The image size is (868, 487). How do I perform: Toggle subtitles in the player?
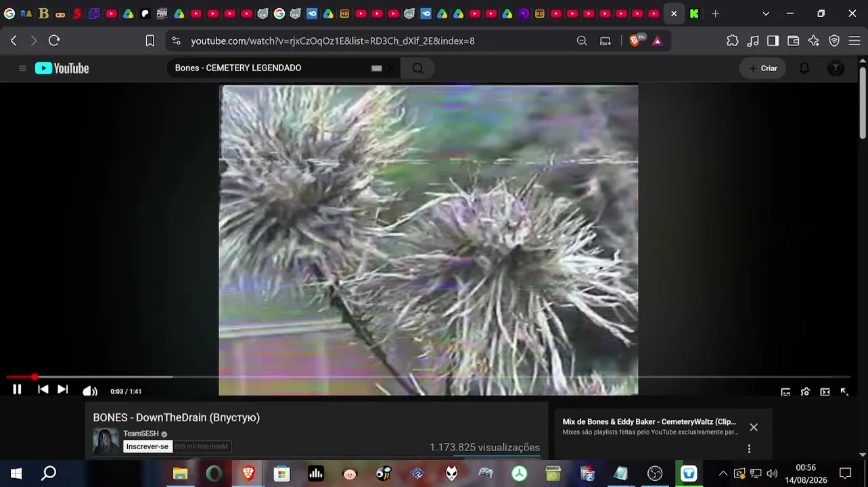coord(785,392)
